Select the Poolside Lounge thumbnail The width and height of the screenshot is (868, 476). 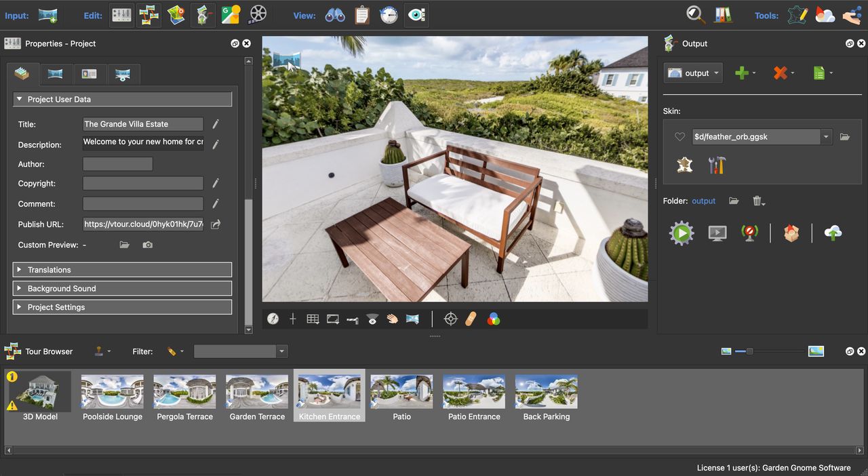coord(113,397)
